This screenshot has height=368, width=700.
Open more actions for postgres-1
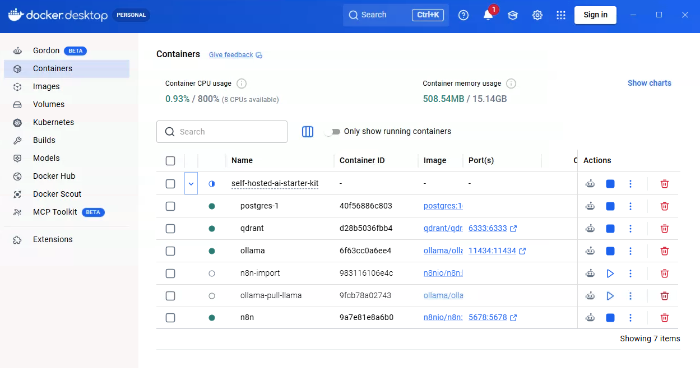(630, 206)
